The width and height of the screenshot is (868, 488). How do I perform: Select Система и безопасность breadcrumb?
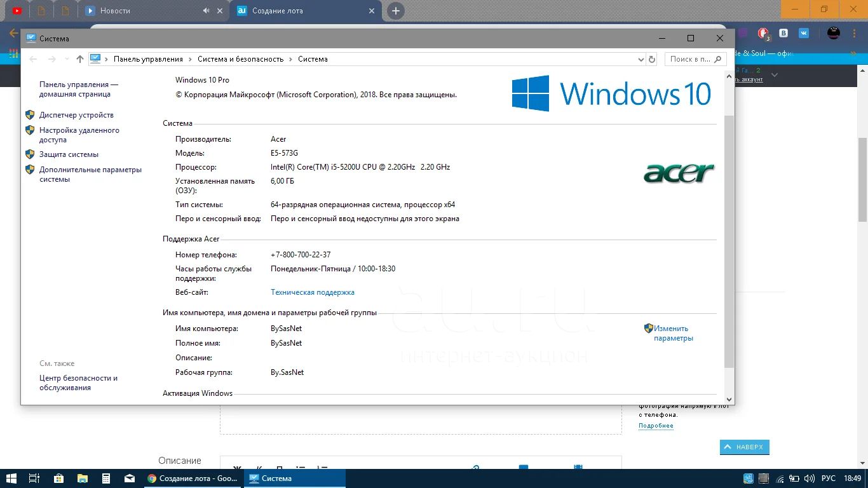240,59
